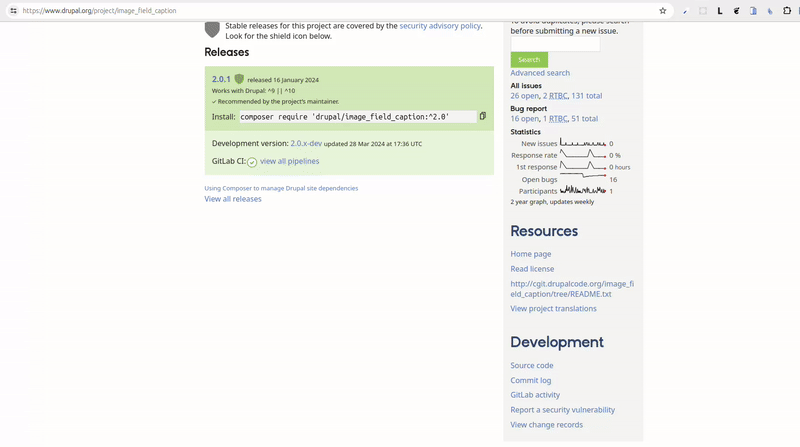The width and height of the screenshot is (800, 447).
Task: Click into the issue search input field
Action: 555,44
